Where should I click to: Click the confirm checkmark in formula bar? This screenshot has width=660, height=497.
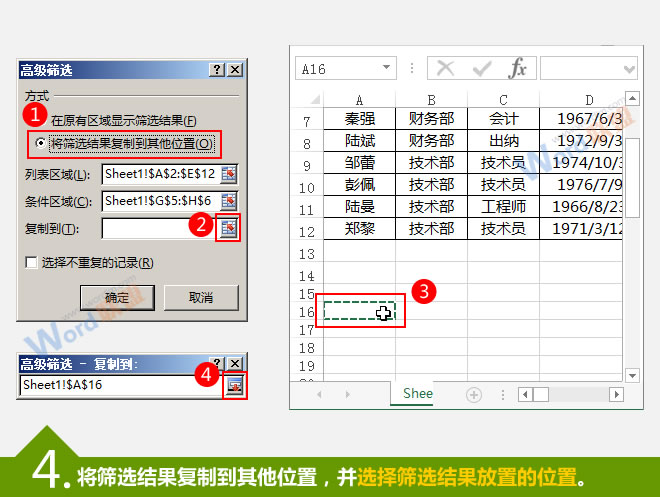coord(482,68)
